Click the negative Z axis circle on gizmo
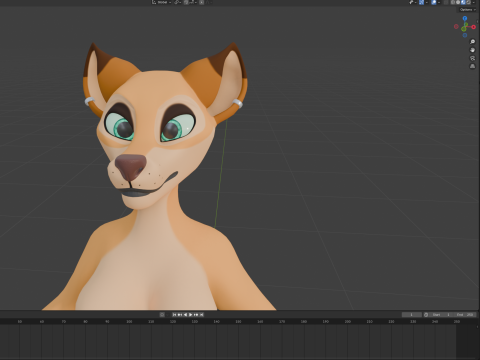The height and width of the screenshot is (360, 480). [465, 35]
